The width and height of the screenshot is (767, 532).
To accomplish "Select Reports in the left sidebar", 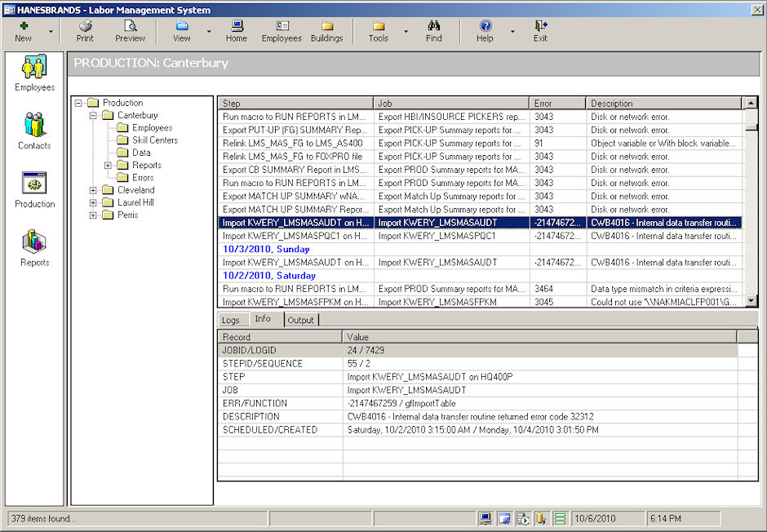I will pyautogui.click(x=34, y=248).
